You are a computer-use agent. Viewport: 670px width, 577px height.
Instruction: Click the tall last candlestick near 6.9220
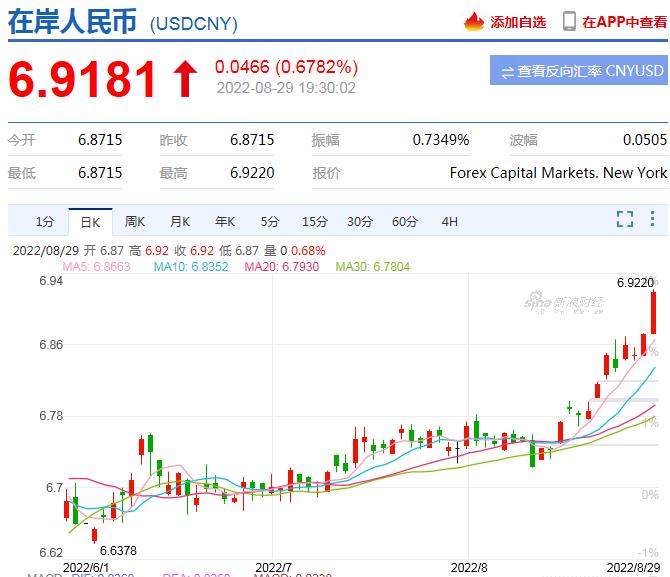pyautogui.click(x=652, y=312)
